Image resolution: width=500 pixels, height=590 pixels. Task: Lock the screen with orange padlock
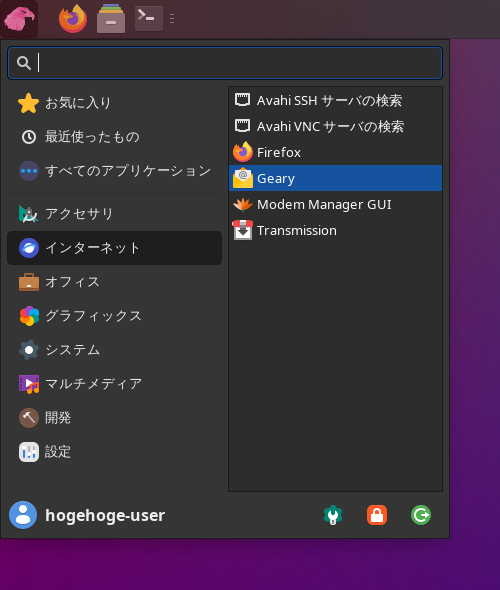[x=377, y=515]
